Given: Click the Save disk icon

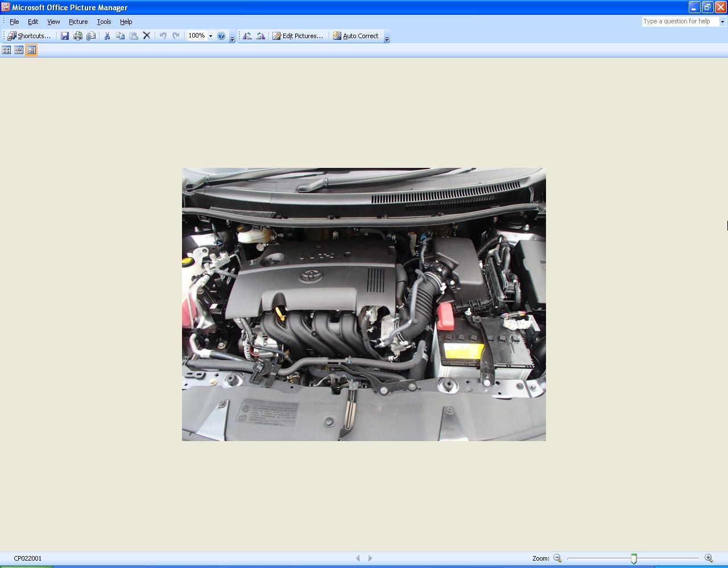Looking at the screenshot, I should click(65, 36).
